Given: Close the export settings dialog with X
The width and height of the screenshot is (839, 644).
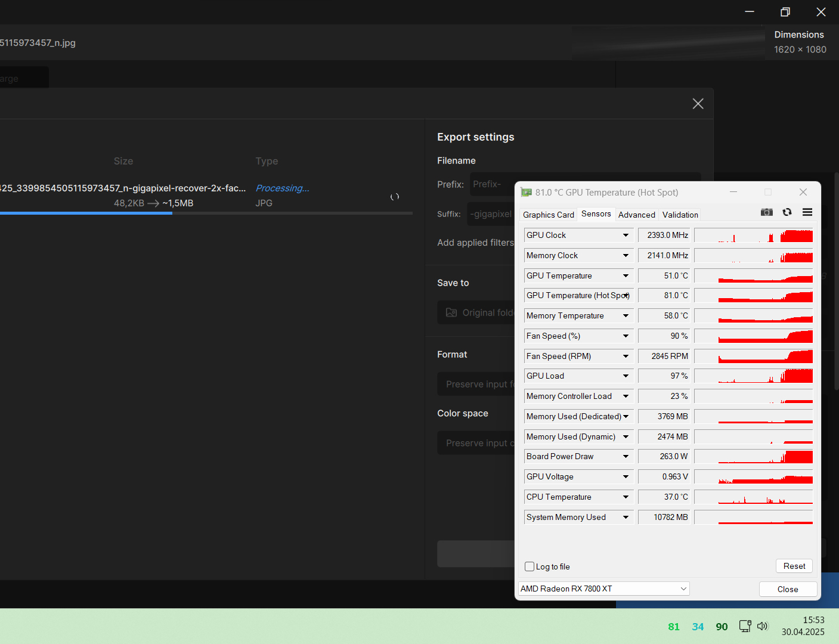Looking at the screenshot, I should point(698,104).
